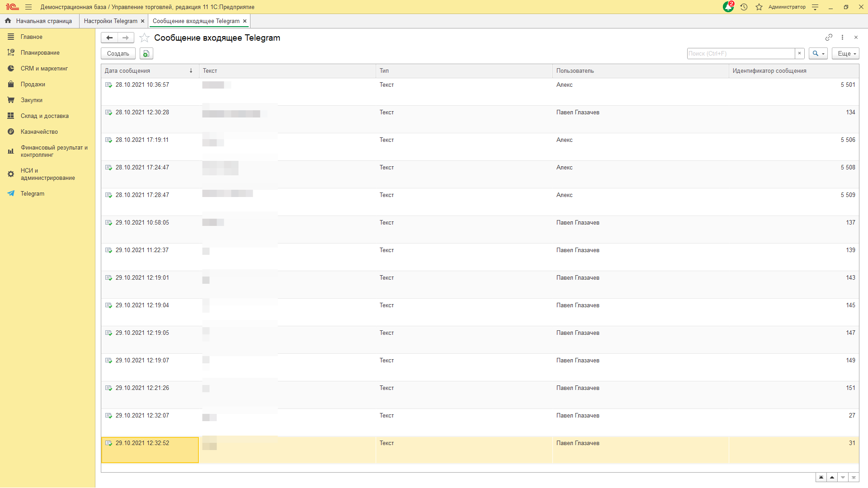This screenshot has width=868, height=488.
Task: Click the create-by-copying document icon
Action: point(146,53)
